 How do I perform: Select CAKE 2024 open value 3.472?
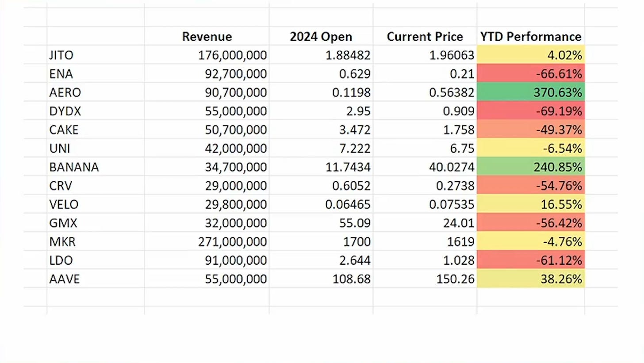pos(321,130)
